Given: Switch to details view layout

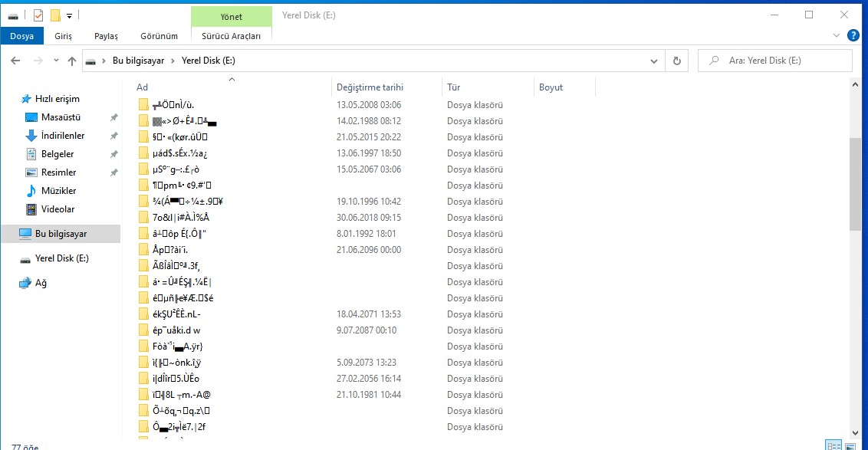Looking at the screenshot, I should tap(833, 445).
